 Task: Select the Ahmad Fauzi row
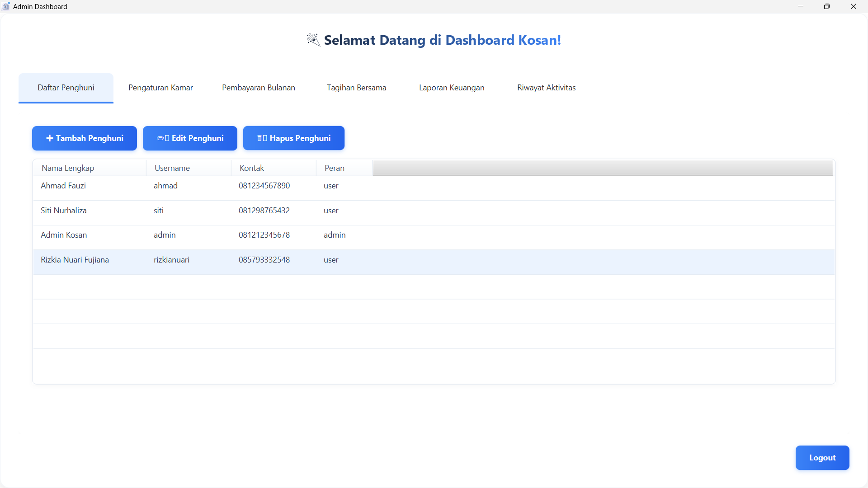(63, 186)
